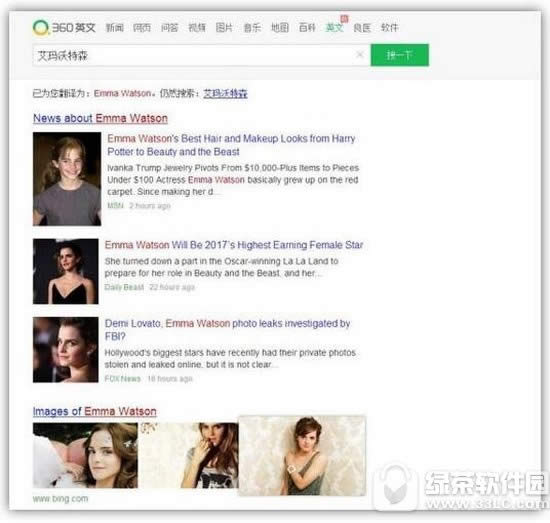The height and width of the screenshot is (523, 550).
Task: Open the 问答 tab
Action: click(169, 28)
